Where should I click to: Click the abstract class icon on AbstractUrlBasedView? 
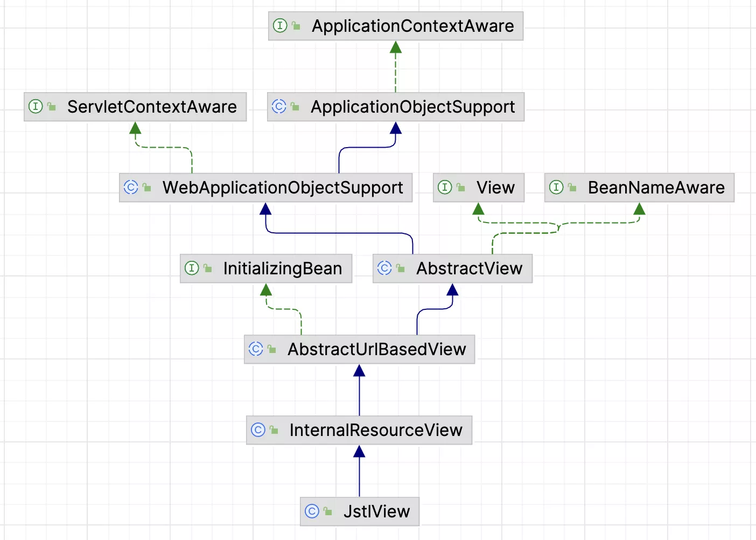pos(256,349)
